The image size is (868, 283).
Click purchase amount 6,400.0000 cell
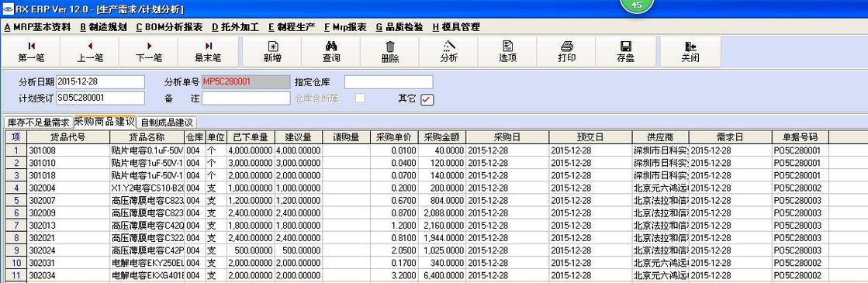[x=441, y=275]
